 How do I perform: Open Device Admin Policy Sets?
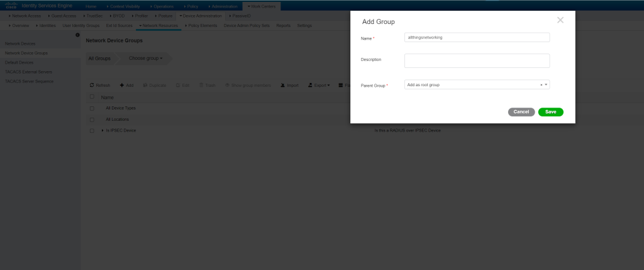(247, 25)
